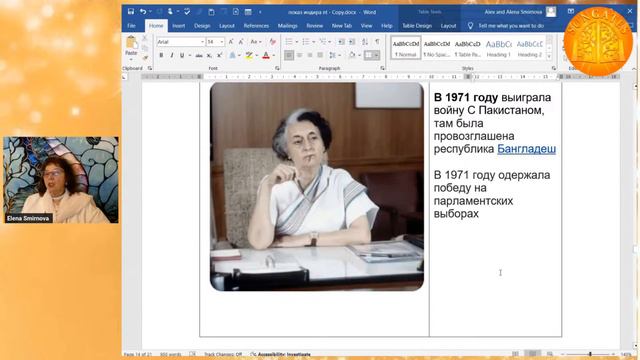Apply the No Spacing style
640x360 pixels.
pyautogui.click(x=436, y=48)
